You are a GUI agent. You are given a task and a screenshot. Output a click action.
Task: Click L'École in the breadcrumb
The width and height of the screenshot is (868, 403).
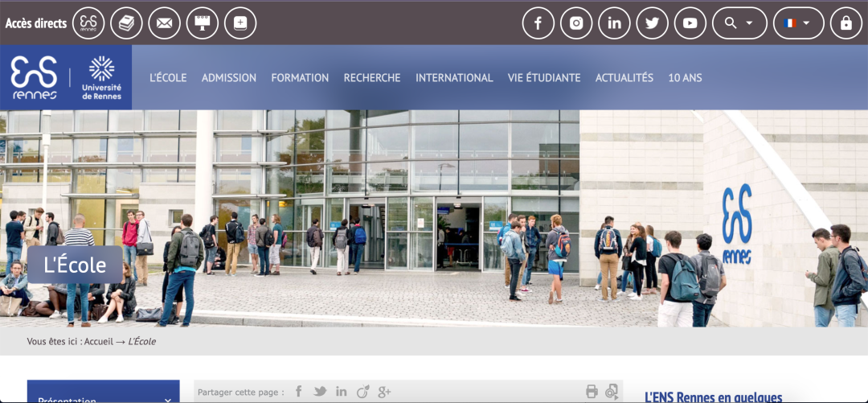142,342
